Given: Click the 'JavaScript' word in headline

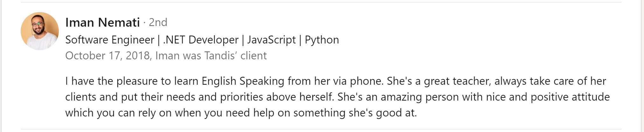Looking at the screenshot, I should click(271, 40).
